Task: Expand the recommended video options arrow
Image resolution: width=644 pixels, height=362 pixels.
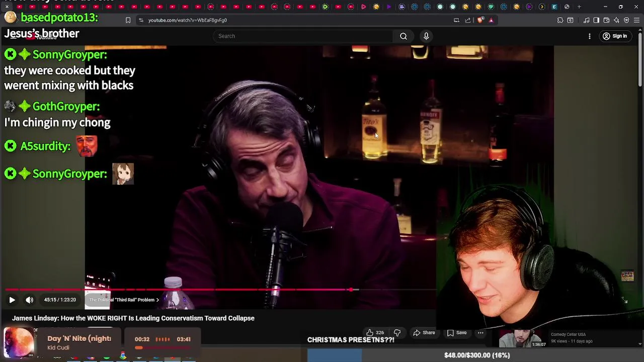Action: click(639, 344)
